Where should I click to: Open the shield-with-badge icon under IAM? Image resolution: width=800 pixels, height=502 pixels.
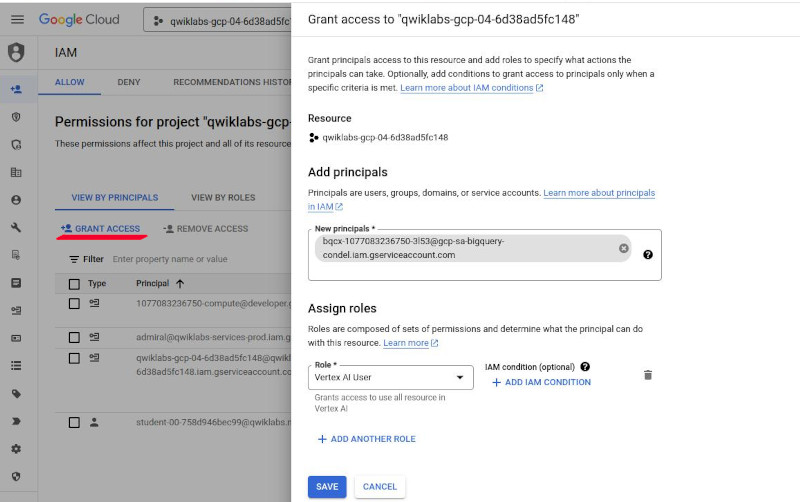tap(16, 117)
